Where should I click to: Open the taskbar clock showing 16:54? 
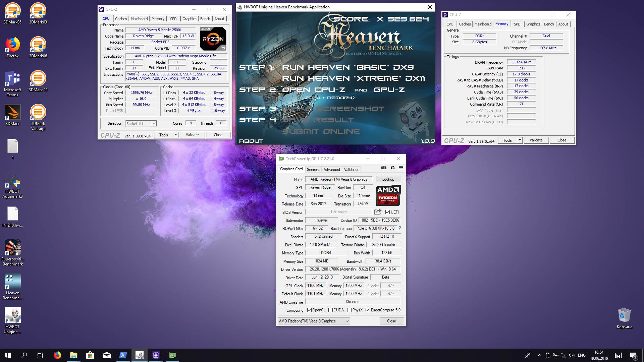(599, 355)
